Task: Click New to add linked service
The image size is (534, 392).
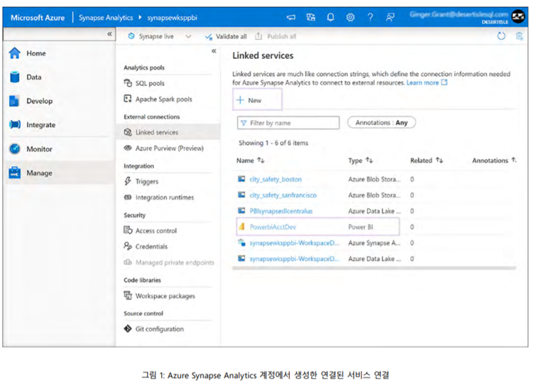Action: 257,99
